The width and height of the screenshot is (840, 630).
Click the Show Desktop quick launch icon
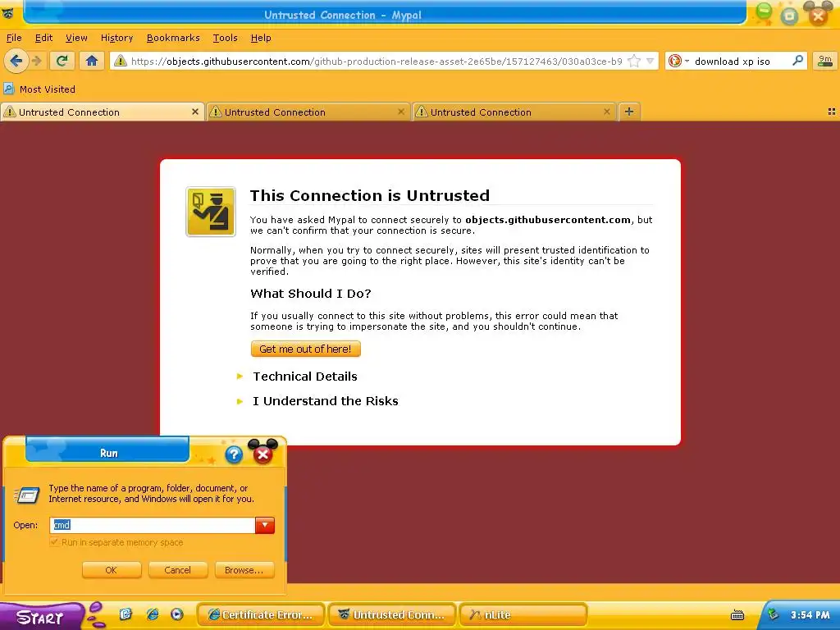pos(126,614)
